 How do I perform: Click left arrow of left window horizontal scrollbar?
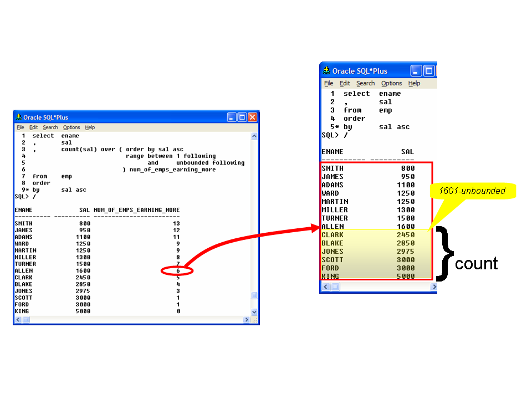tap(18, 320)
